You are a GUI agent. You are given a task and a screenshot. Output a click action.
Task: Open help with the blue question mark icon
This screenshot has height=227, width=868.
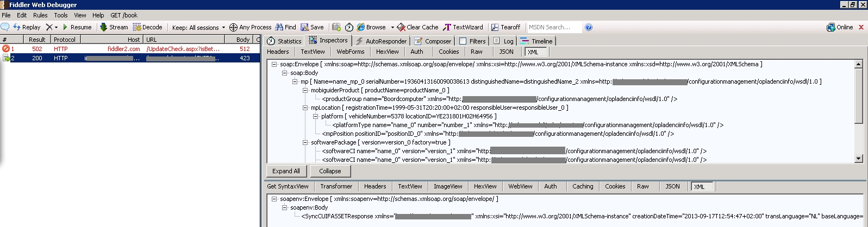pos(589,27)
